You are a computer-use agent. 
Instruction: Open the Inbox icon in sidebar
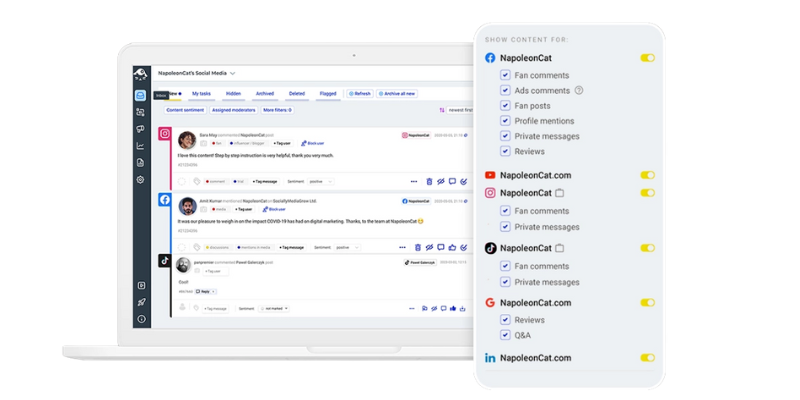[141, 95]
